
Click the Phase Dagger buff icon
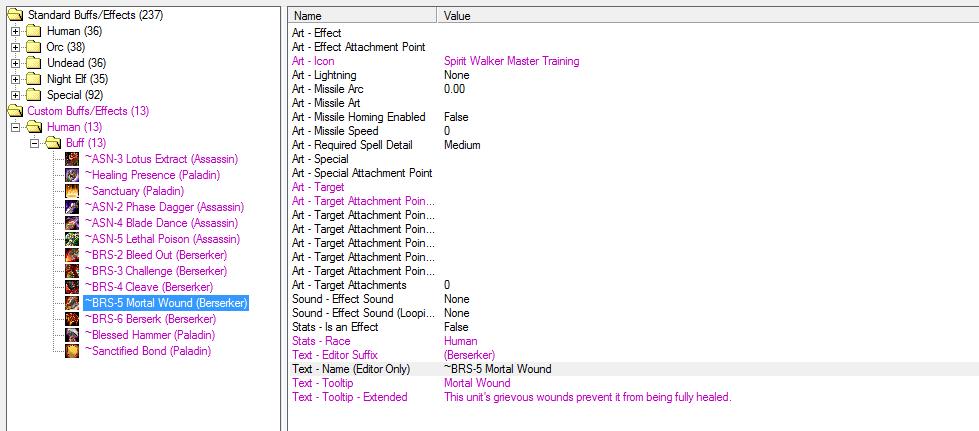pos(72,207)
